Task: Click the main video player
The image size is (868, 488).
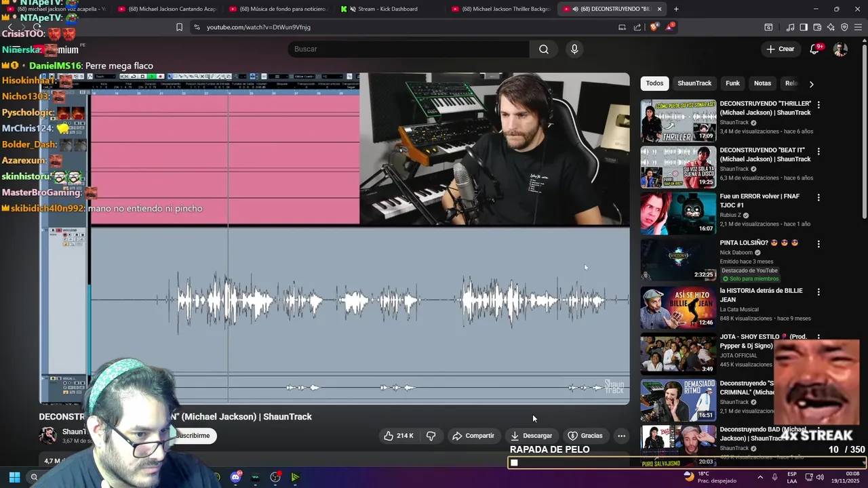Action: point(334,239)
